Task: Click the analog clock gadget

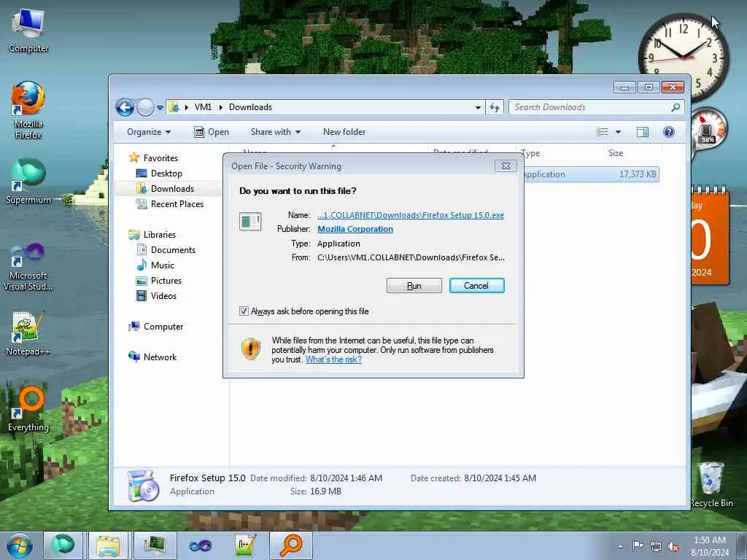Action: (x=684, y=57)
